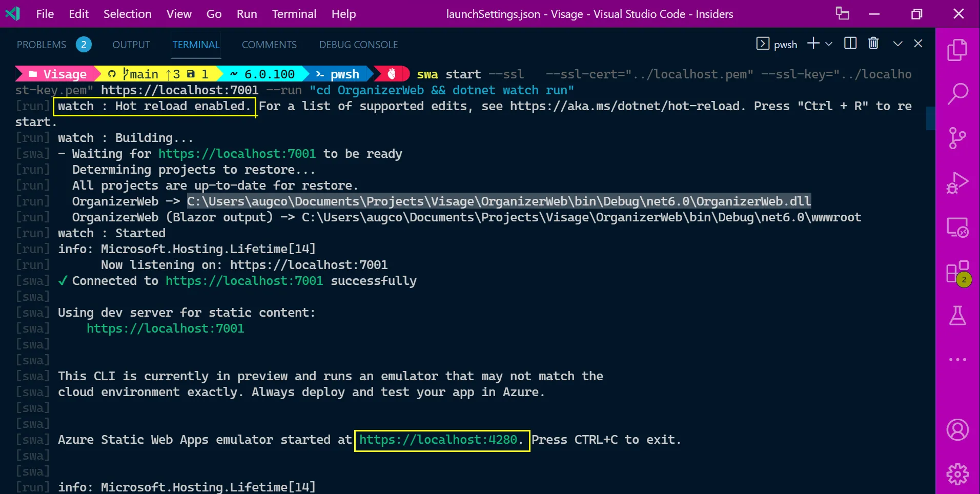Open the Run and Debug view
980x494 pixels.
click(x=957, y=182)
